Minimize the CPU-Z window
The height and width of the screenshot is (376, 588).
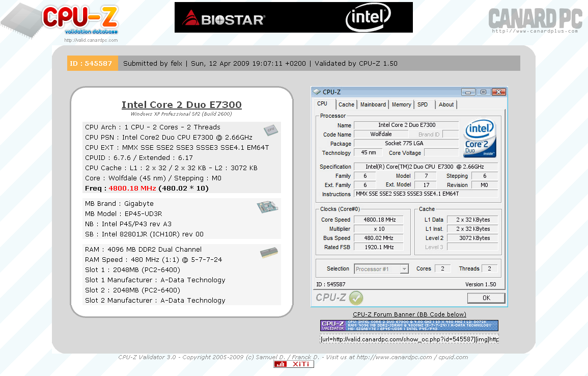coord(468,92)
